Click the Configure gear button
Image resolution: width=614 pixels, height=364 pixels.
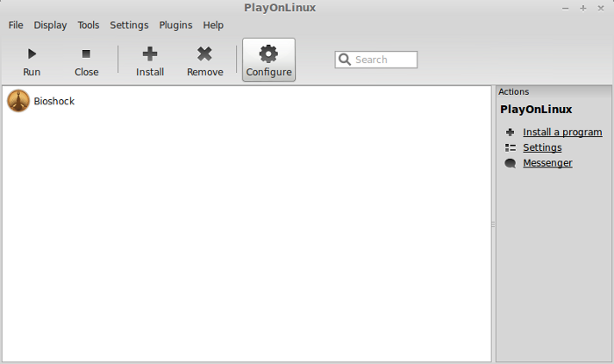tap(268, 60)
